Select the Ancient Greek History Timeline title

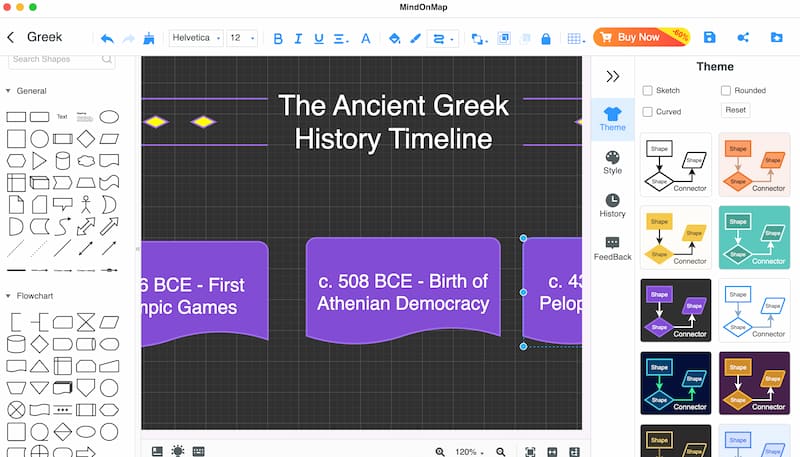coord(394,122)
